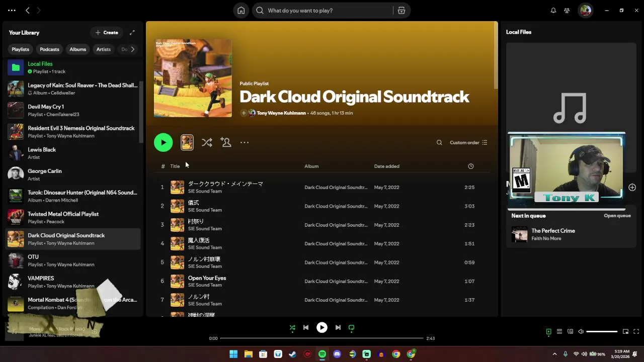Viewport: 644px width, 362px height.
Task: Toggle repeat in the player bar
Action: (x=352, y=328)
